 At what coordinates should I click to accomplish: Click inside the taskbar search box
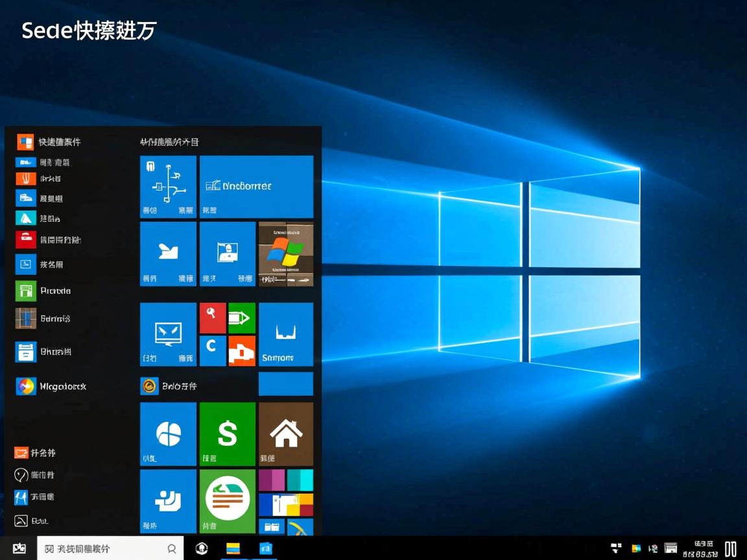click(110, 548)
